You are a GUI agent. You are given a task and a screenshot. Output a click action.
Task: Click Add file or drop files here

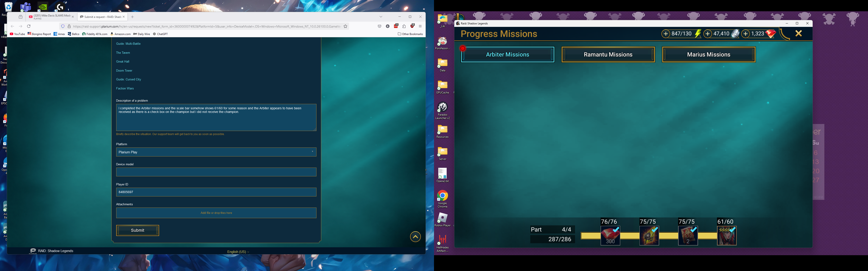click(x=216, y=213)
